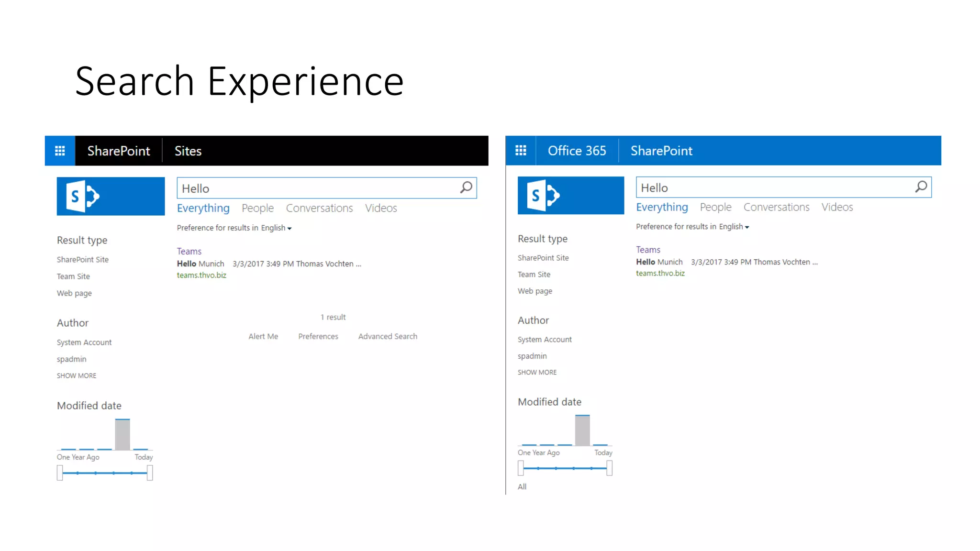Click SharePoint title in left black bar
980x551 pixels.
click(119, 151)
